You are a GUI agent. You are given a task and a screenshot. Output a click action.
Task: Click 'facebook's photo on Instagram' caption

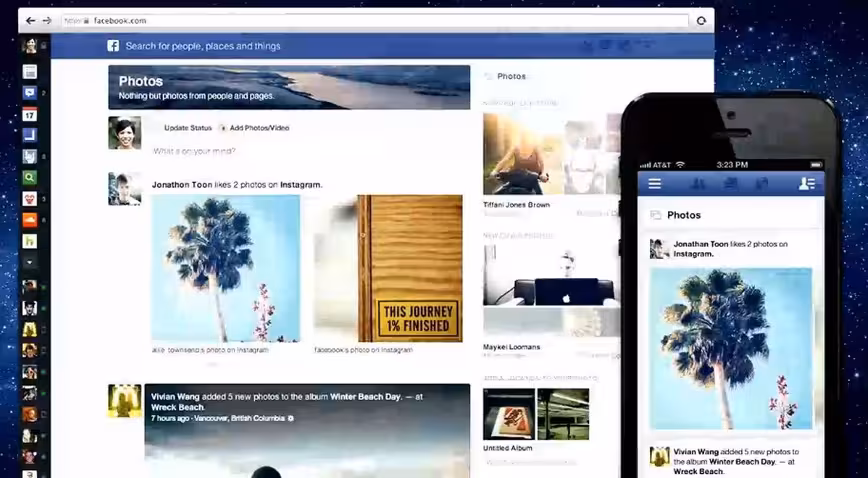coord(363,350)
